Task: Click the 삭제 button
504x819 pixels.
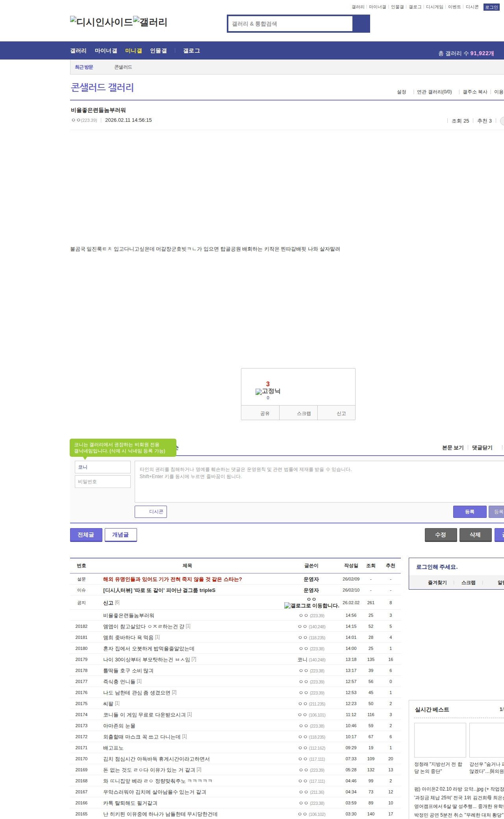Action: point(475,535)
